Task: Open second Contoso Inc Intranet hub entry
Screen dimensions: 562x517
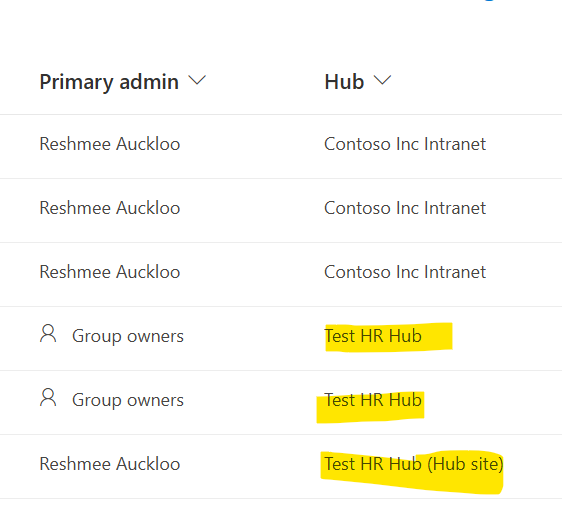Action: click(405, 208)
